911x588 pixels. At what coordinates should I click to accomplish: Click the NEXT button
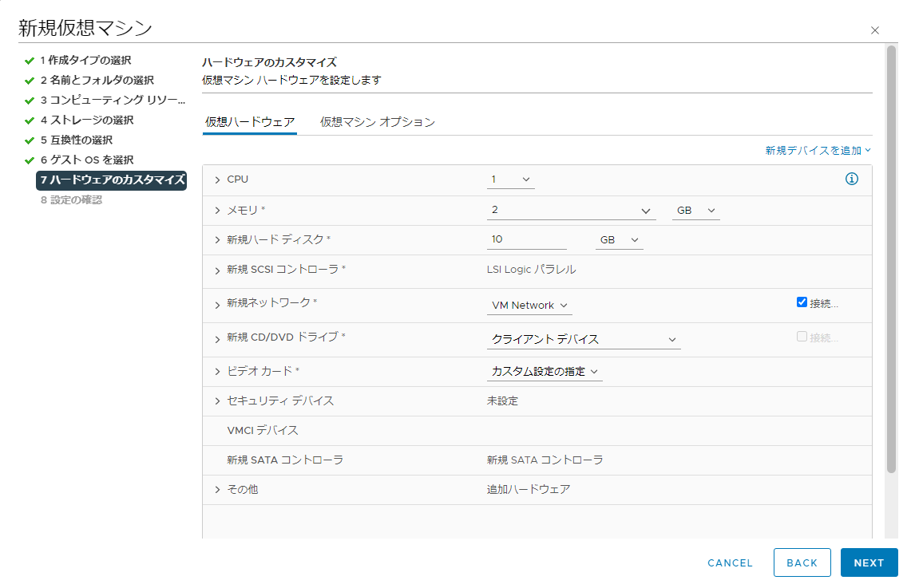click(x=869, y=562)
